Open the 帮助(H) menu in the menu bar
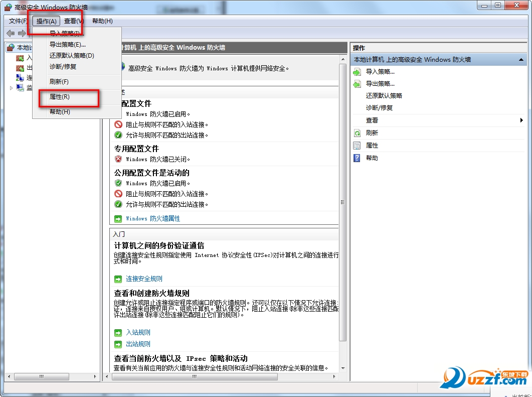This screenshot has width=532, height=397. (x=102, y=21)
